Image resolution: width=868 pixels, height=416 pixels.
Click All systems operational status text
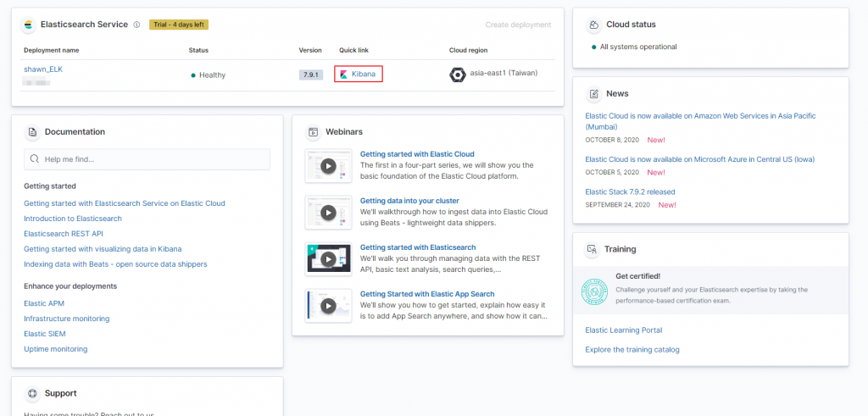(x=638, y=47)
